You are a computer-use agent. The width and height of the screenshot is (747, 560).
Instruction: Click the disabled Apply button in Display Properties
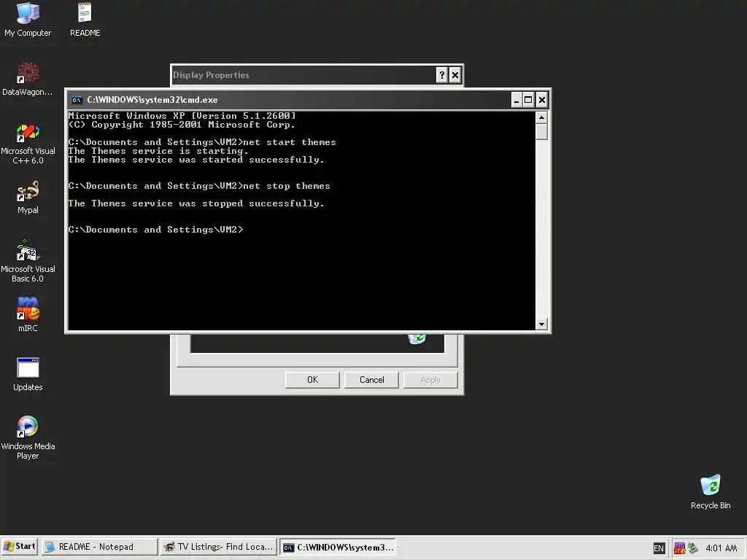[430, 379]
